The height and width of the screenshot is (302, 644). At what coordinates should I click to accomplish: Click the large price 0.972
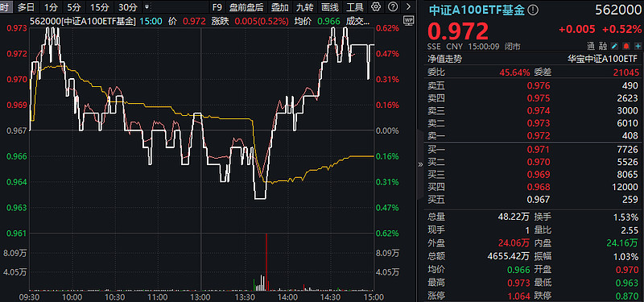coord(458,31)
